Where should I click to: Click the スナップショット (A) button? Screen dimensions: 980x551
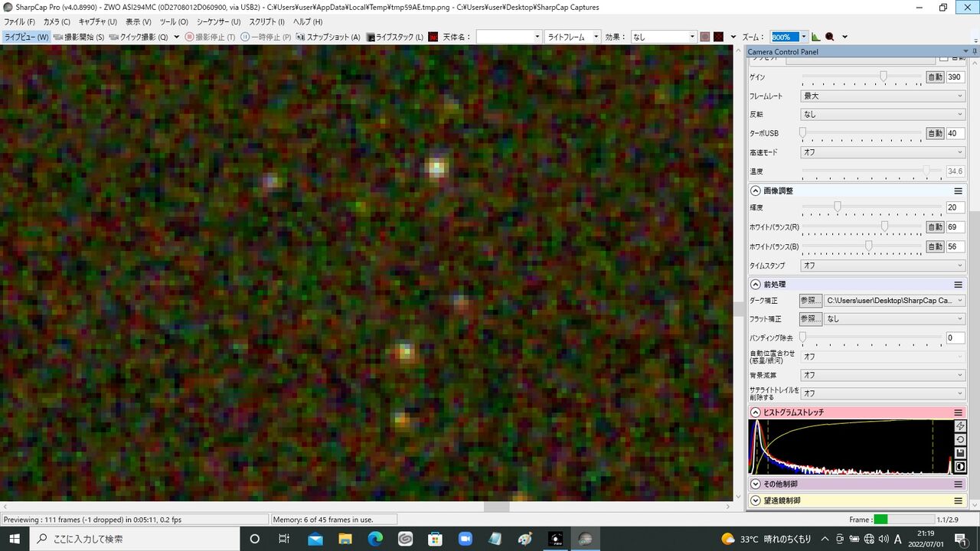click(328, 37)
